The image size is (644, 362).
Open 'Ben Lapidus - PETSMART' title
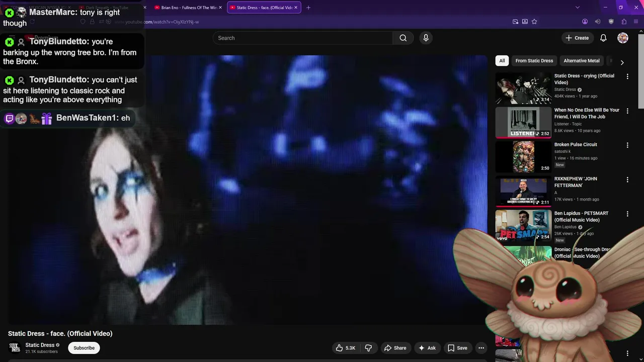[581, 216]
